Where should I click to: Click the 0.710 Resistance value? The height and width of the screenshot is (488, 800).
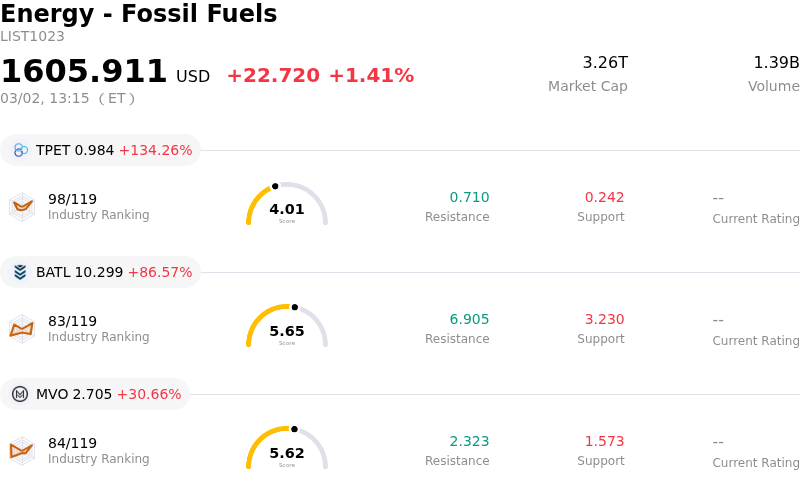tap(469, 197)
